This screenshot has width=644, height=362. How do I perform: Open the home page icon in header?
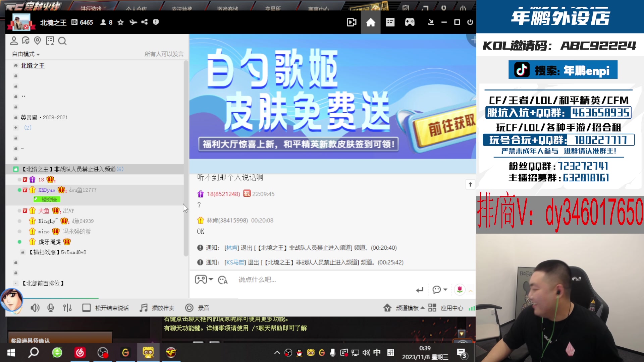371,22
